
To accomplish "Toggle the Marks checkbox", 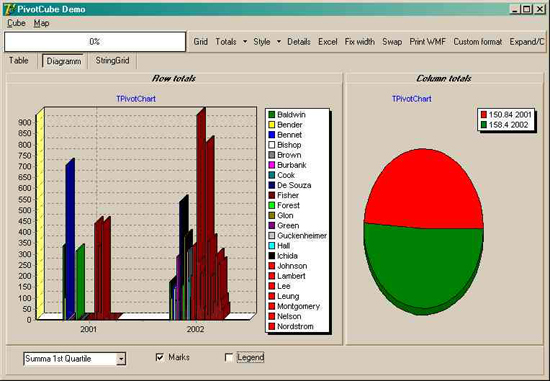I will pos(160,357).
